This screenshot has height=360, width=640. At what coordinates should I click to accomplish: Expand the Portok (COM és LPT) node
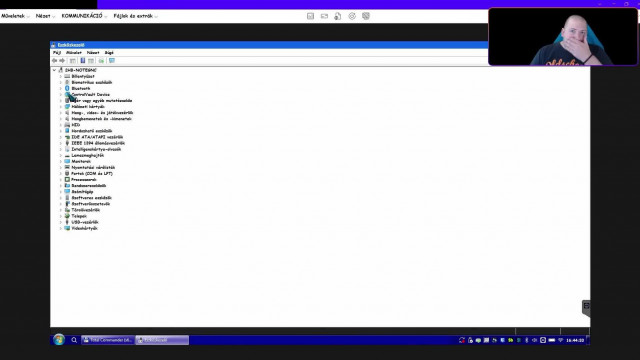coord(61,173)
